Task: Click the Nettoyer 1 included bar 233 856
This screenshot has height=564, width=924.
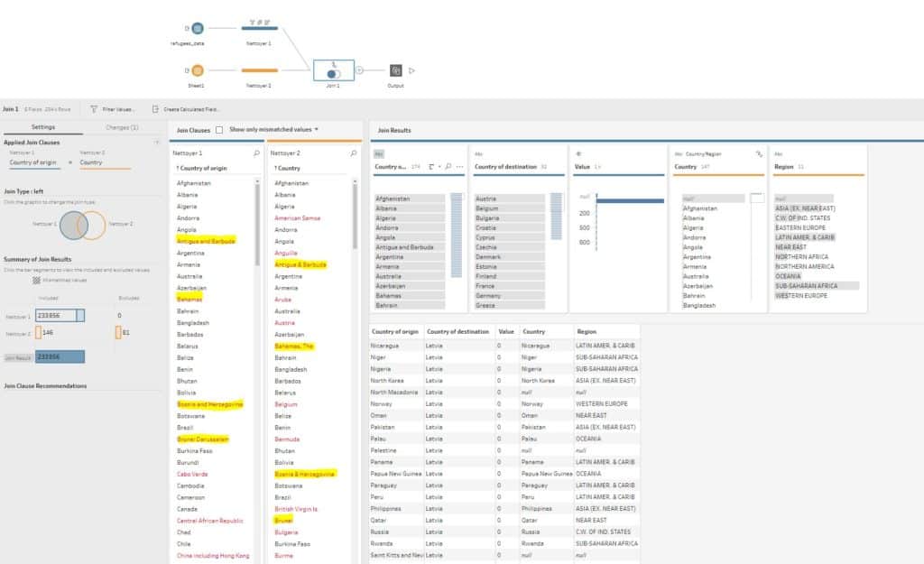Action: 60,315
